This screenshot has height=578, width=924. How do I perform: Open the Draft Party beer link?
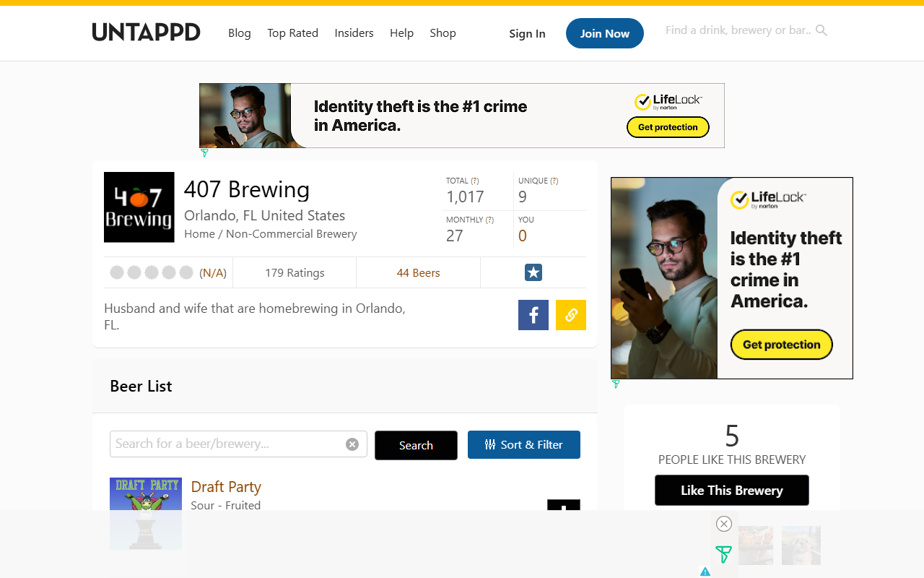pos(226,486)
